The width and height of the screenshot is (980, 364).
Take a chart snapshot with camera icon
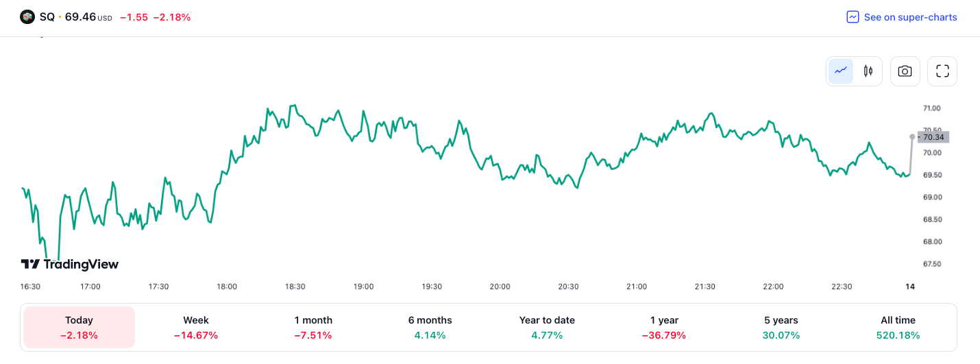coord(905,71)
